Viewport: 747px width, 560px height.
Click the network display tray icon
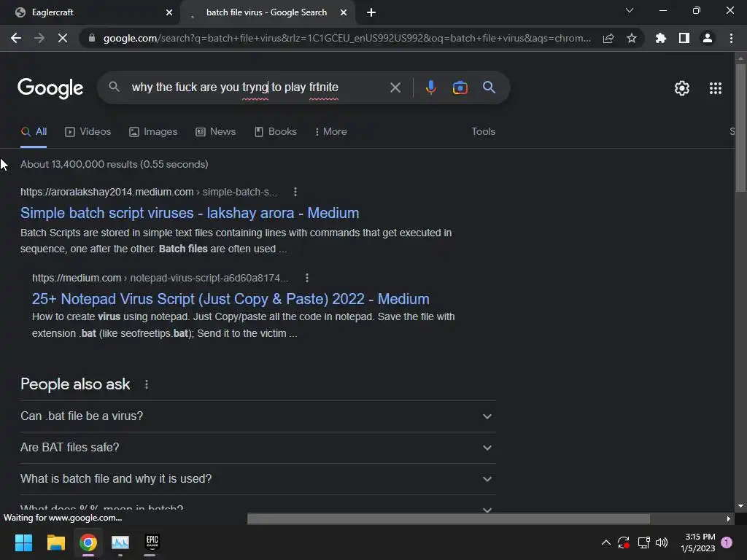pyautogui.click(x=643, y=542)
